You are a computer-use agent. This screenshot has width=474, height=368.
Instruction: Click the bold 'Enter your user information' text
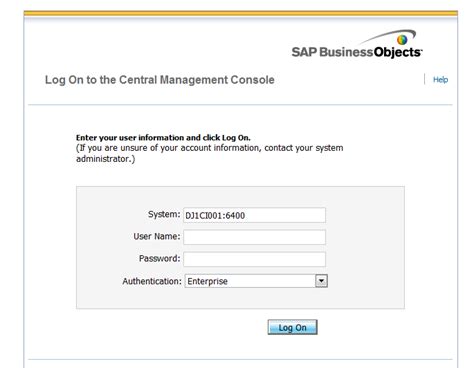(x=163, y=138)
